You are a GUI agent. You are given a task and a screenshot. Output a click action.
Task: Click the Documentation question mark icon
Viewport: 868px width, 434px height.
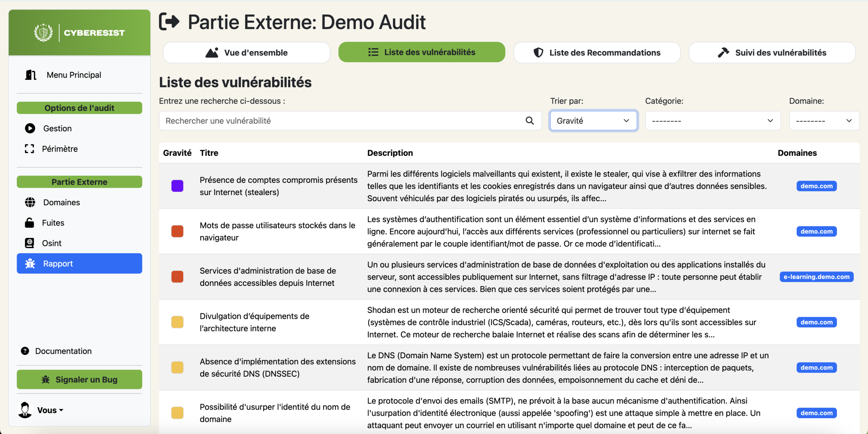(25, 351)
